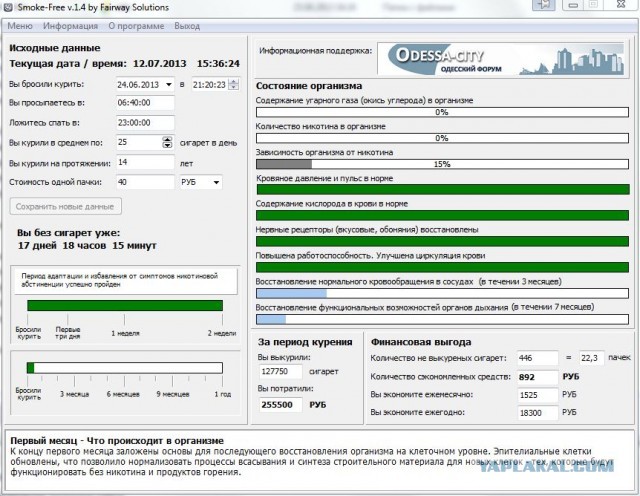Click the nicotine dependence 15% progress bar
Image resolution: width=640 pixels, height=496 pixels.
point(442,164)
